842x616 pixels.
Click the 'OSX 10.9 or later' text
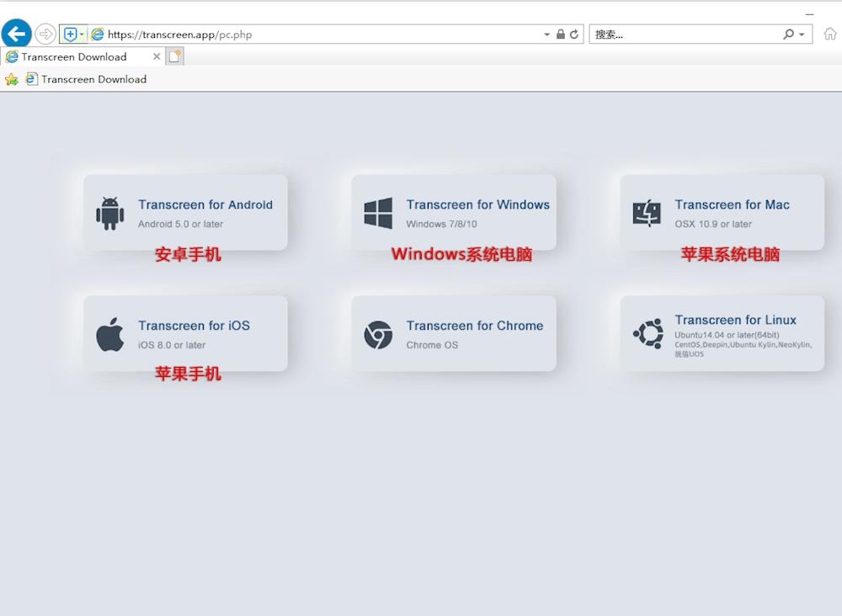pos(713,225)
